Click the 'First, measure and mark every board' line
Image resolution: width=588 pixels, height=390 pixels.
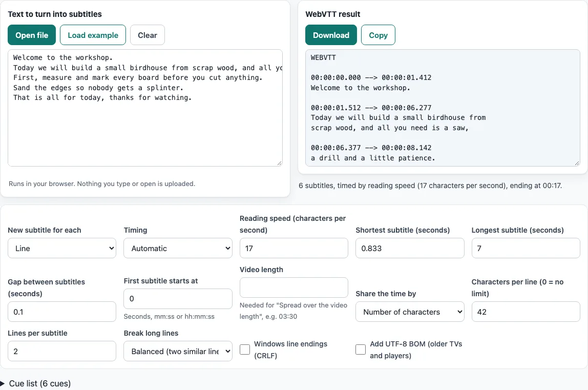(x=138, y=78)
